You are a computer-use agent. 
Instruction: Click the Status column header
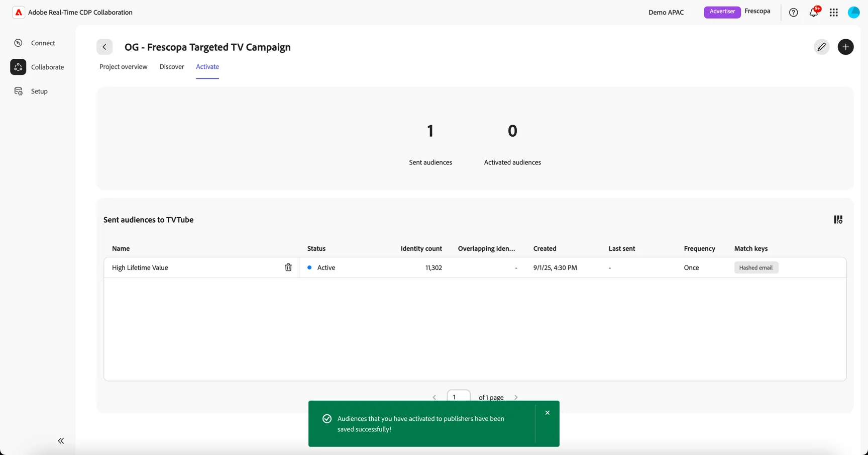click(316, 248)
